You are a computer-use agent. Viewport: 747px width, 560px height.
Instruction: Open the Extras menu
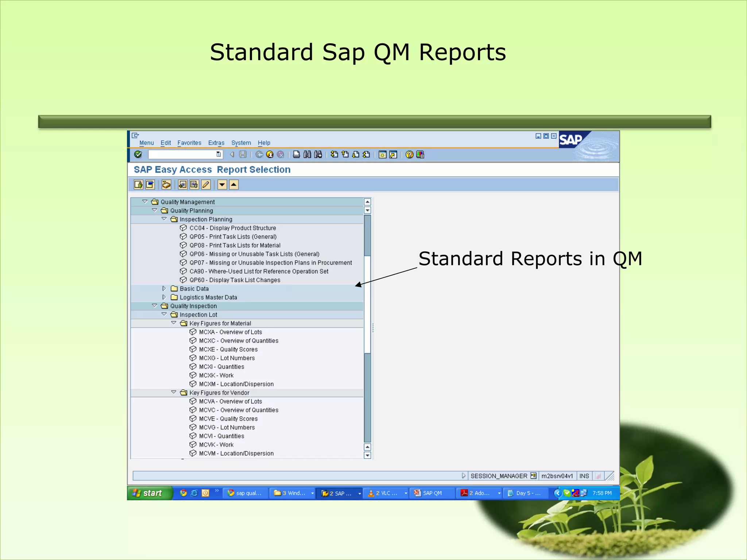click(x=216, y=143)
